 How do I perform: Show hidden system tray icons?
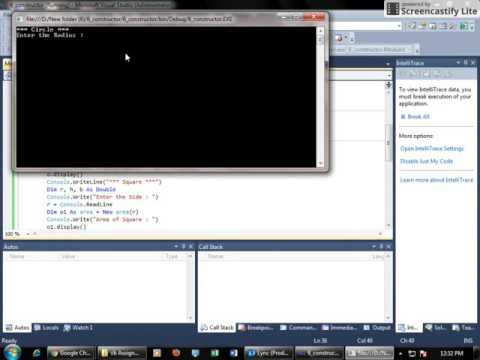401,353
